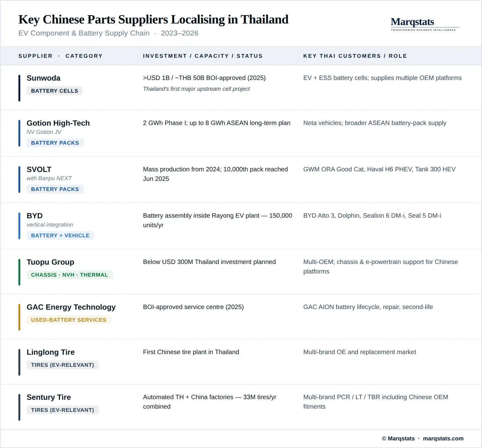Click the green color bar beside Tuopu Group
Screen dimensions: 482x448
tap(19, 272)
